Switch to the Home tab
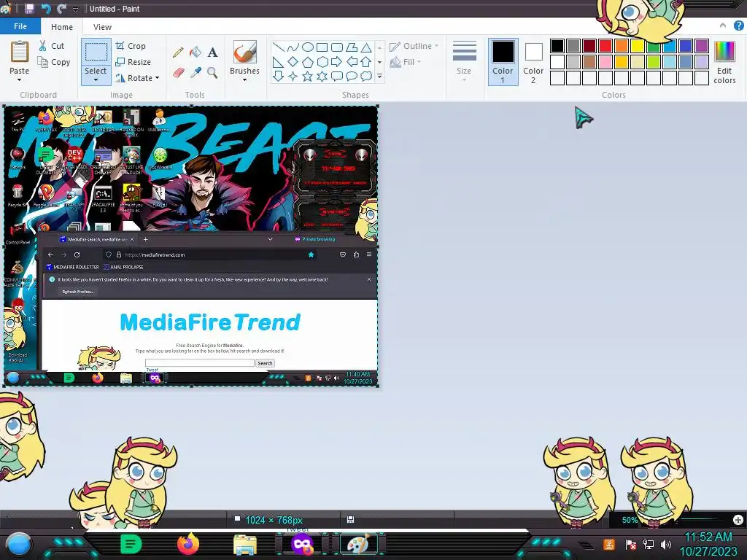 (62, 27)
